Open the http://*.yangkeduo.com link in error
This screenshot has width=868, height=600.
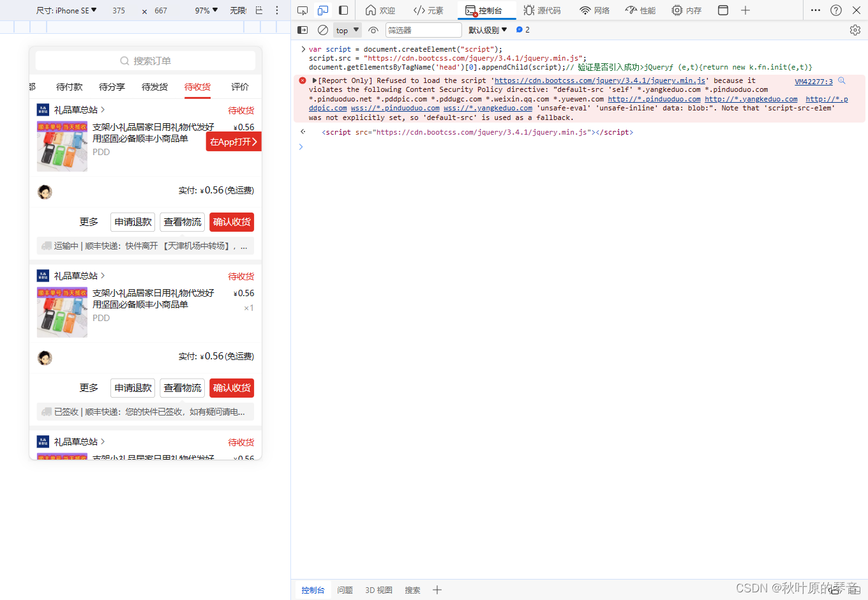[751, 99]
